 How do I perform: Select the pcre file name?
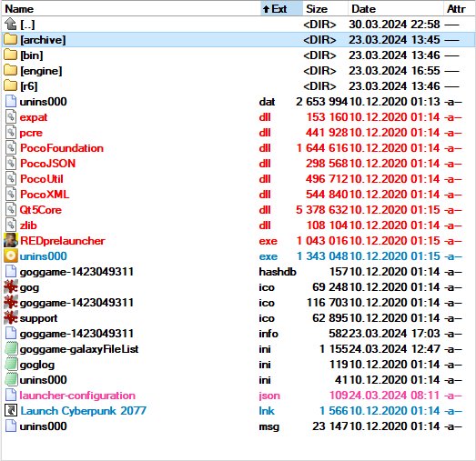point(31,133)
